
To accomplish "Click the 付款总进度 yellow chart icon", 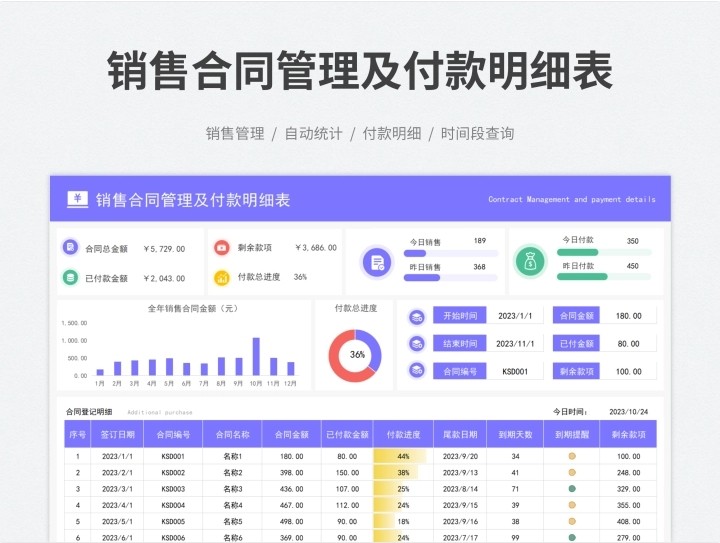I will click(x=222, y=277).
